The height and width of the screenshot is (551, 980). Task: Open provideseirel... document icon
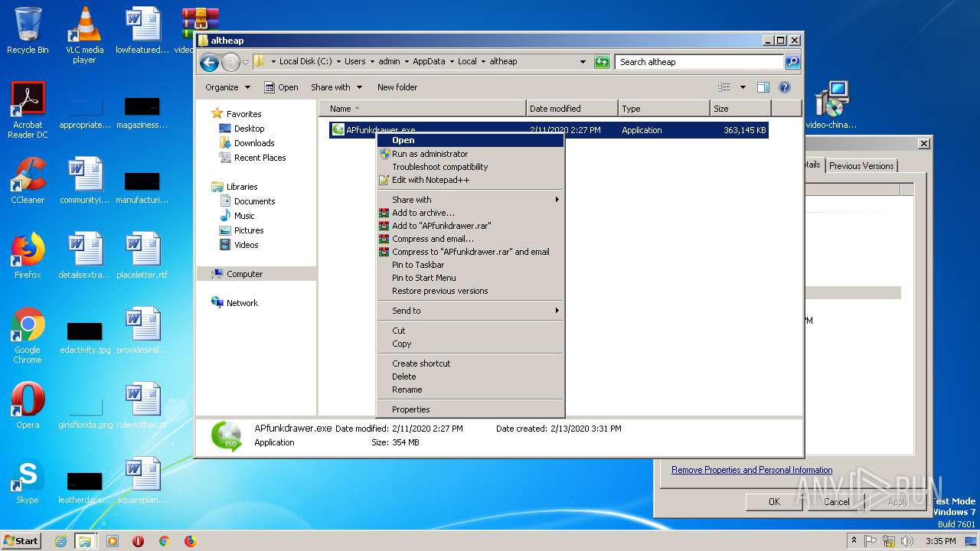[x=142, y=331]
